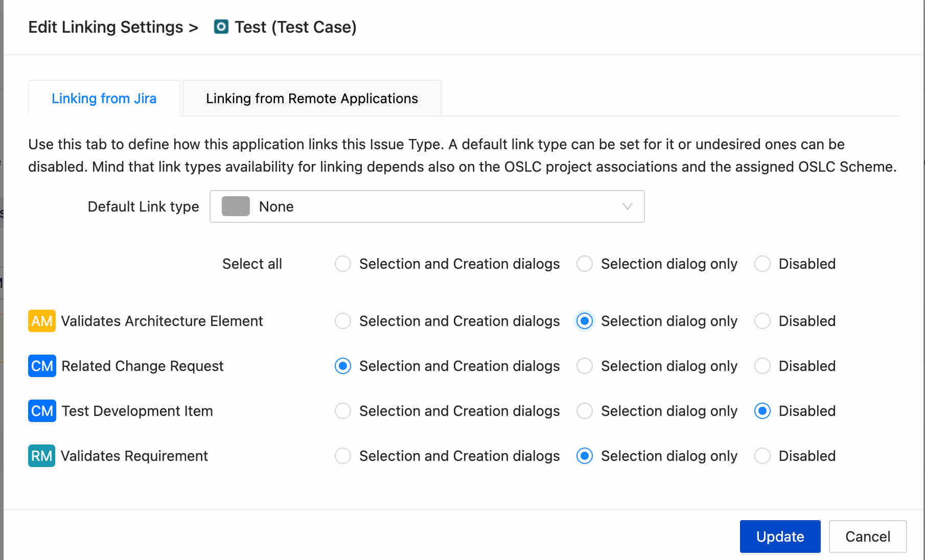Viewport: 925px width, 560px height.
Task: Expand the Default Link type chevron arrow
Action: pos(627,206)
